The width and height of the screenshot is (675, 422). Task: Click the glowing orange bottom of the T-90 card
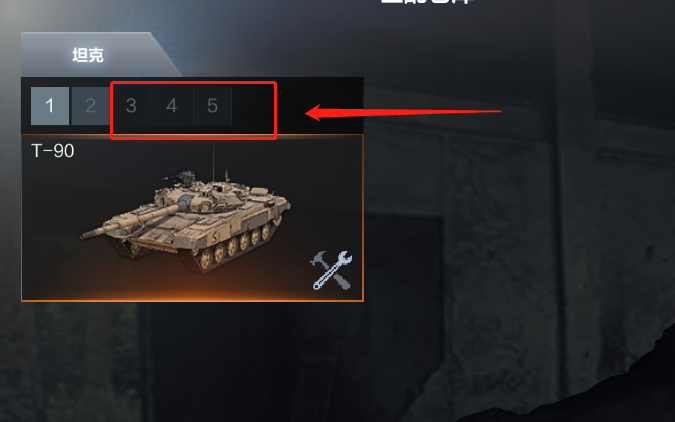click(x=192, y=294)
